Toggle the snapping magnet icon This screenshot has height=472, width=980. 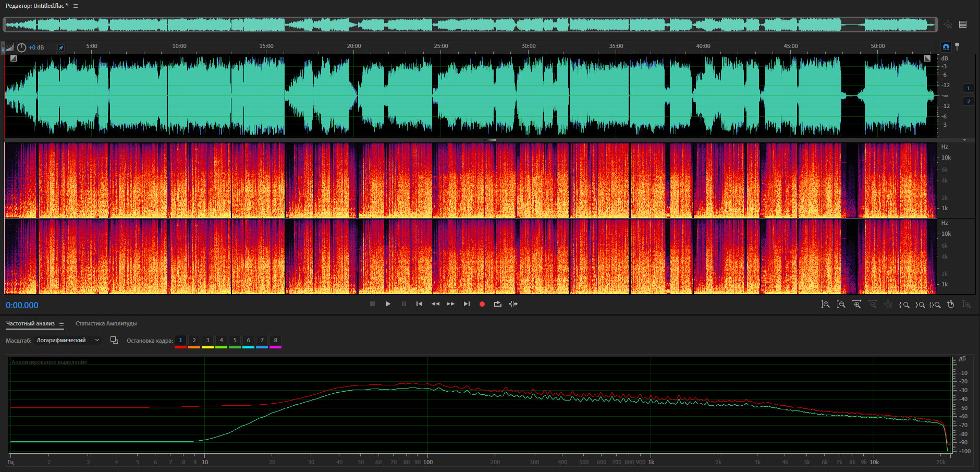pos(946,47)
